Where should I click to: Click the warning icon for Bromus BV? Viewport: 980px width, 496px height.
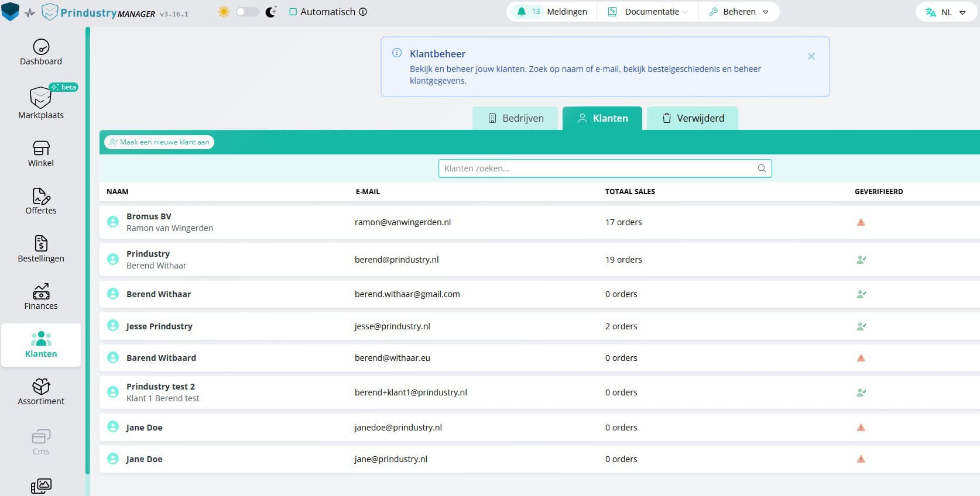pos(861,222)
